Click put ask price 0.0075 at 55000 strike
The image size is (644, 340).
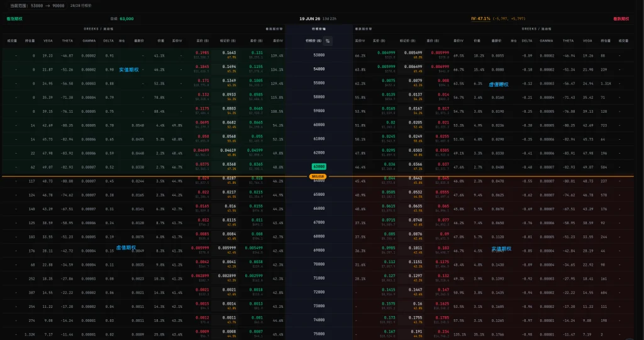pos(389,81)
